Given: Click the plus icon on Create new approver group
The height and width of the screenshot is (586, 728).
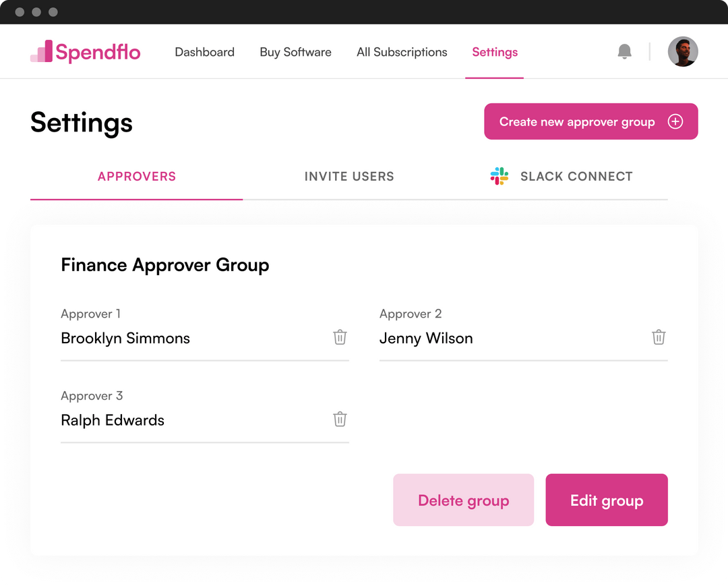Looking at the screenshot, I should 675,121.
